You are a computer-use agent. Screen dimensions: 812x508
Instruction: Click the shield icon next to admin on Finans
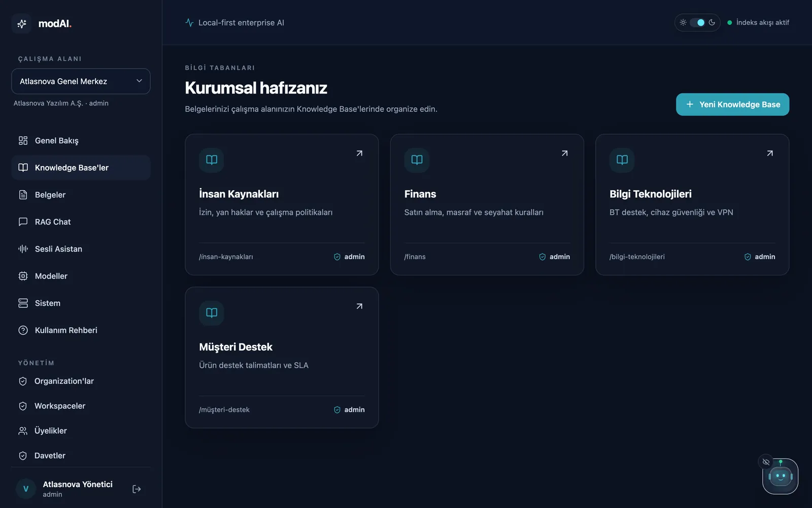coord(542,257)
